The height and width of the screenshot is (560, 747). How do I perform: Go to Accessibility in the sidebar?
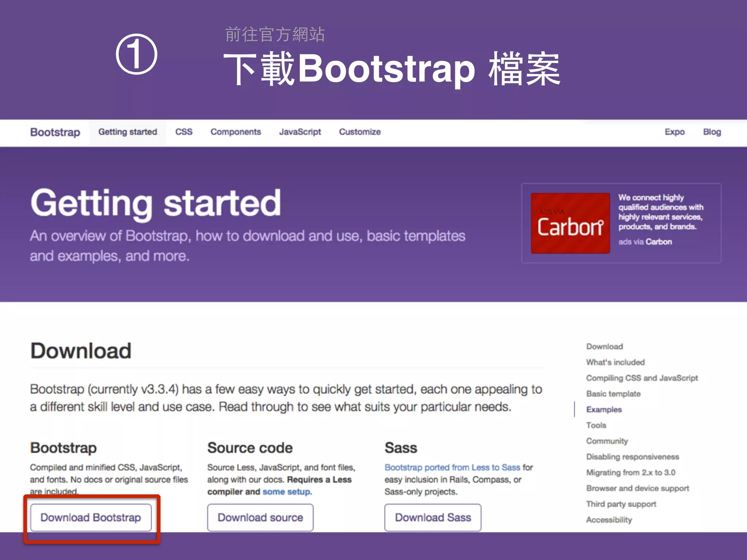coord(609,520)
